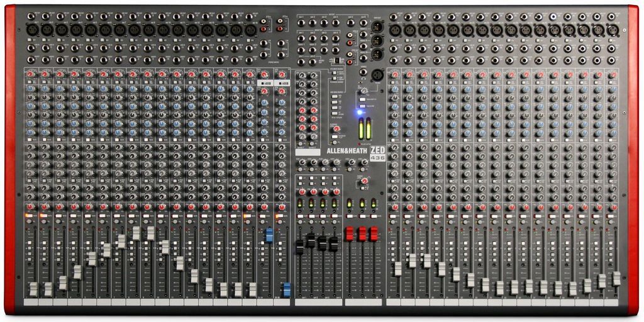Toggle the mute button above the lower blue fader
The image size is (644, 322).
[x=279, y=216]
